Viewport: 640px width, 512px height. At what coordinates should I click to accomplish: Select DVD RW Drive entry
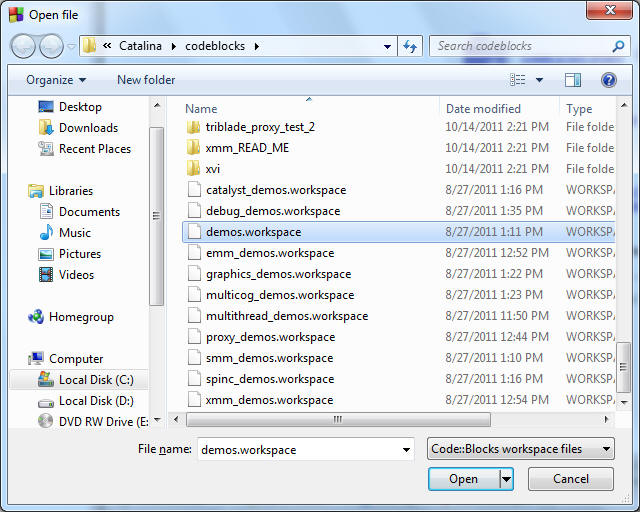point(104,421)
